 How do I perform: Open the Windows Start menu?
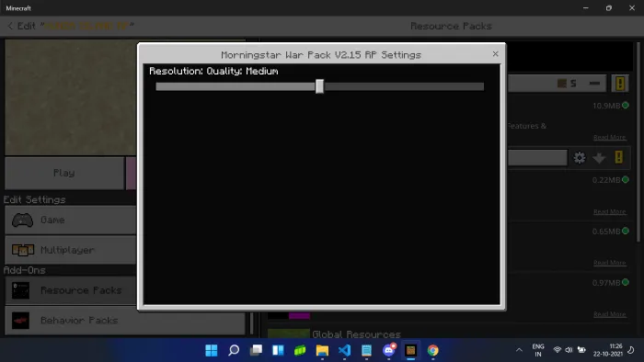coord(211,350)
